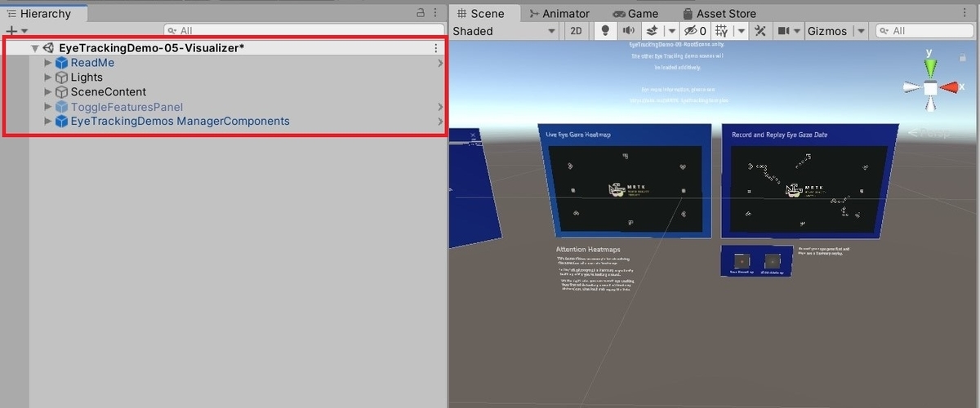Open component editor tools icon
Image resolution: width=980 pixels, height=408 pixels.
pyautogui.click(x=760, y=31)
